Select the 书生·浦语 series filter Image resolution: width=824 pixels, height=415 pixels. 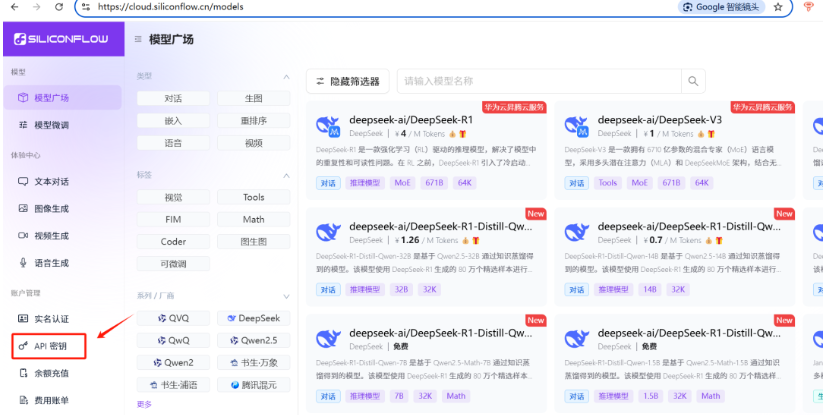[x=173, y=385]
